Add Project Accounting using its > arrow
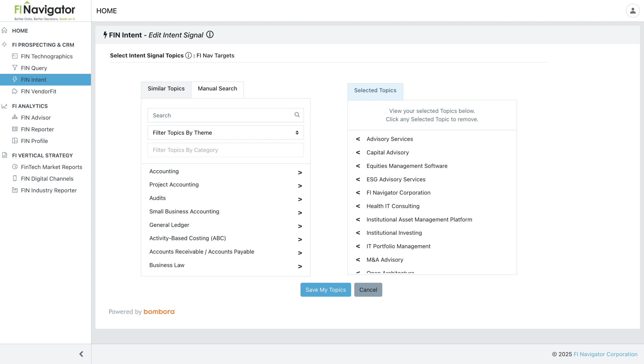 pyautogui.click(x=300, y=186)
